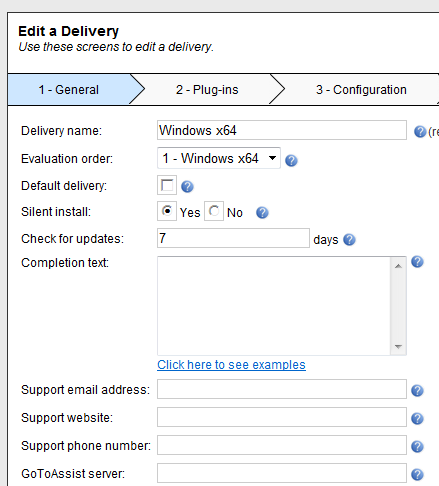Open the Click here to see examples link
The image size is (439, 486).
[231, 365]
